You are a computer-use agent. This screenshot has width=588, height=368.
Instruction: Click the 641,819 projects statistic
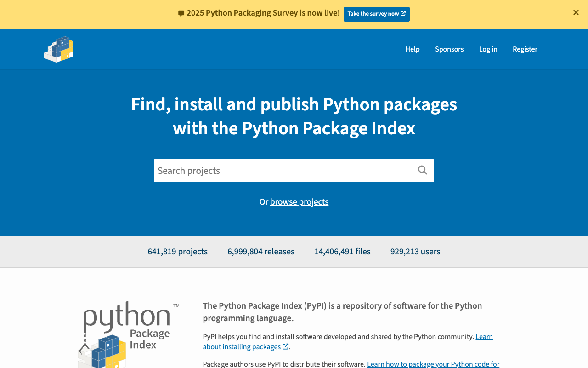click(178, 252)
